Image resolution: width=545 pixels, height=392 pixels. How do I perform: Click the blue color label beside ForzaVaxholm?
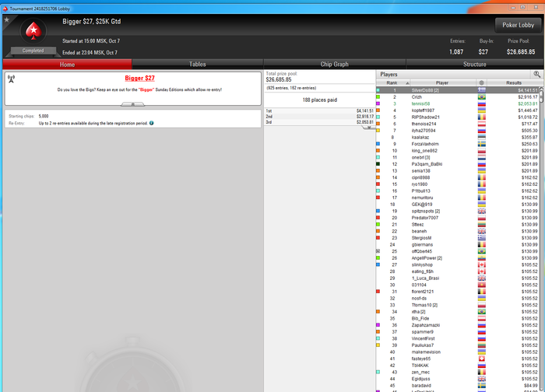(378, 144)
